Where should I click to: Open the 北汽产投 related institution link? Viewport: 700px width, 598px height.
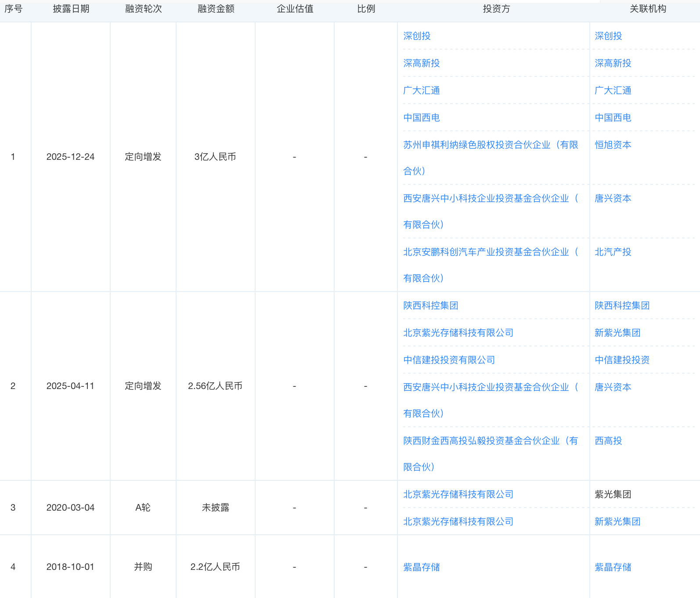(x=613, y=252)
